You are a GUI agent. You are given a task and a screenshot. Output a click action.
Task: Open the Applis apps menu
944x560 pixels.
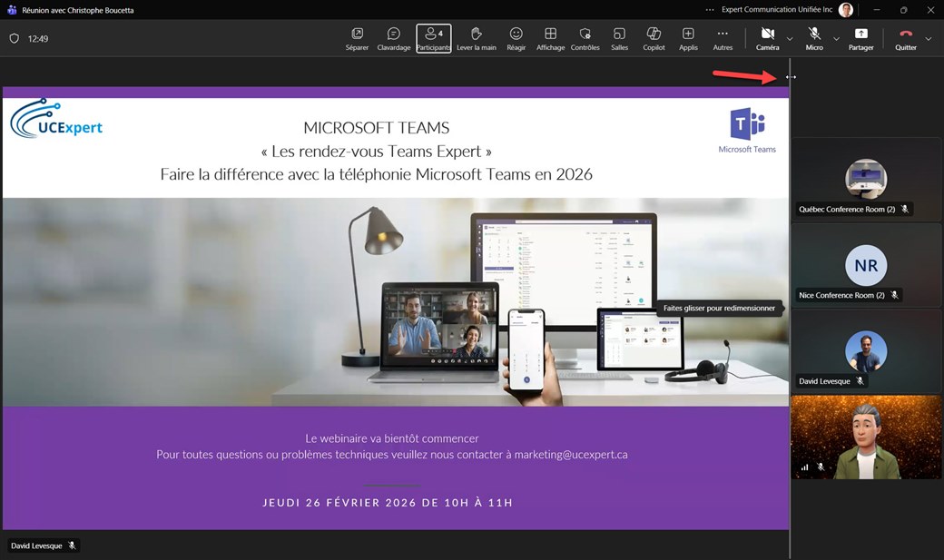[688, 38]
